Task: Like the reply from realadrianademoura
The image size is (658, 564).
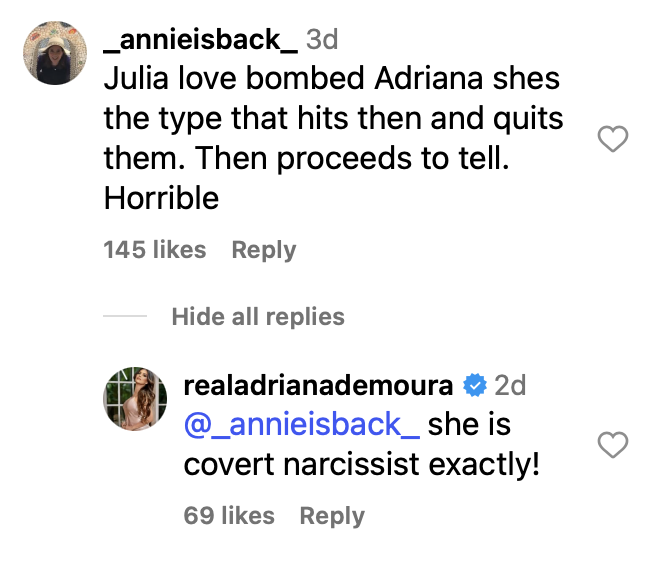Action: [x=611, y=444]
